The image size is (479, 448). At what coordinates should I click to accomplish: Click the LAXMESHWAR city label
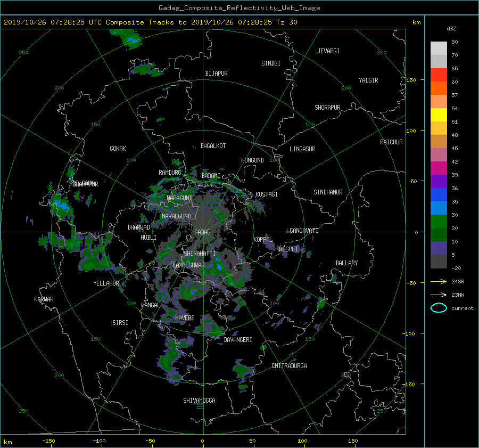tap(188, 265)
